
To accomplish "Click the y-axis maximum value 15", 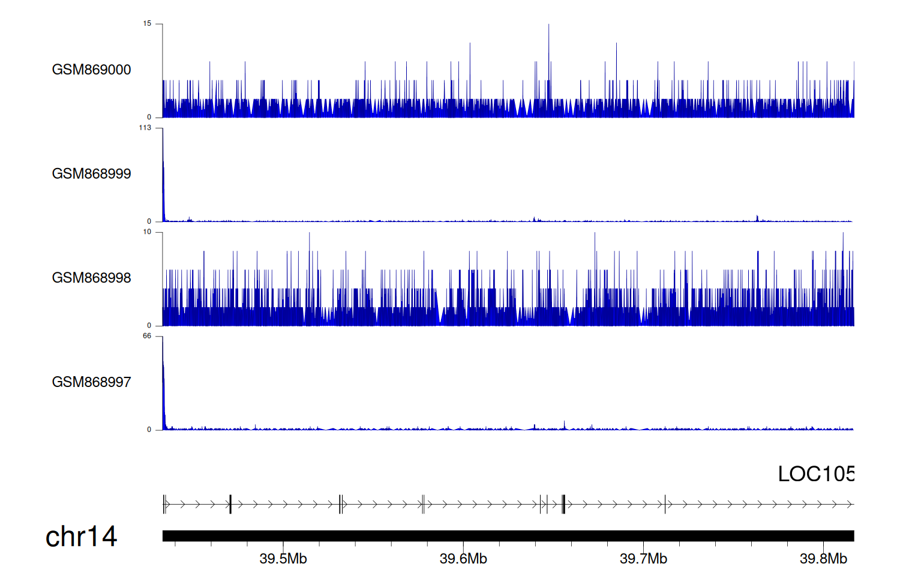I will click(147, 24).
